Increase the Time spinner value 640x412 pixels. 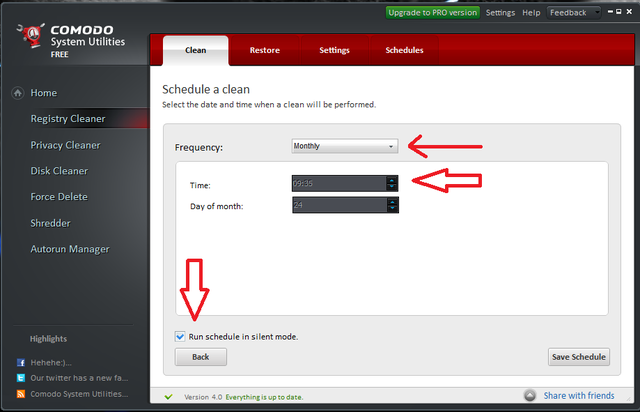point(392,180)
